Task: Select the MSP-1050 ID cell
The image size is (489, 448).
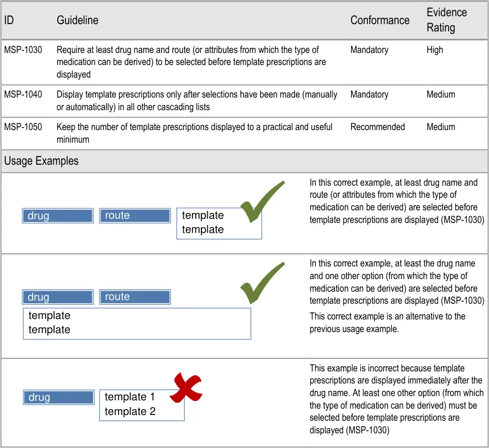Action: click(x=23, y=127)
